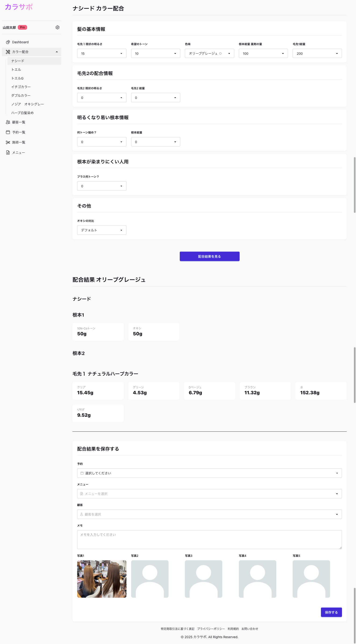This screenshot has height=644, width=356.
Task: Click the オキシ 50g result card
Action: click(x=154, y=332)
